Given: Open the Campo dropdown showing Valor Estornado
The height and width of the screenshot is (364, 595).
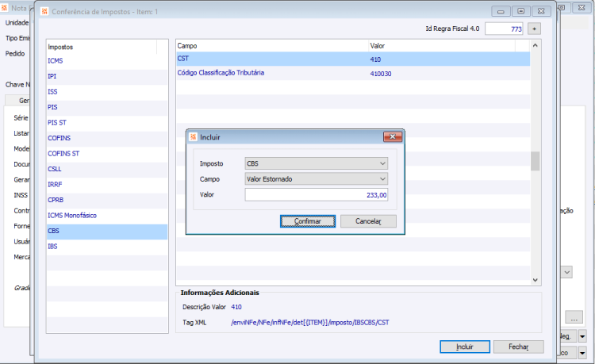Looking at the screenshot, I should pos(316,179).
